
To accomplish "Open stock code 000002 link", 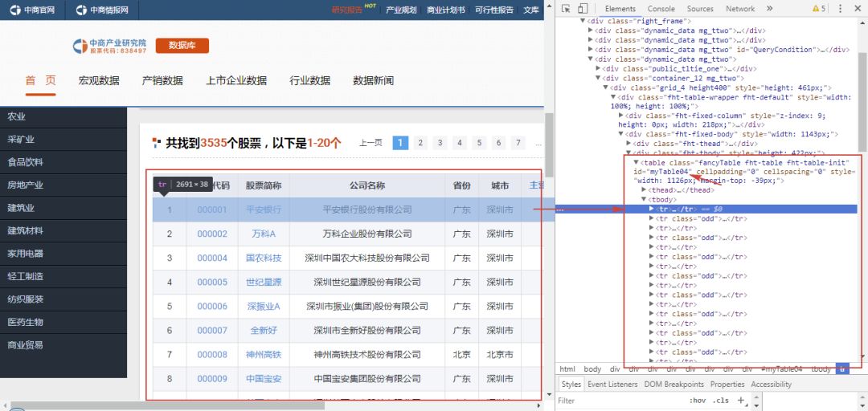I will pyautogui.click(x=212, y=234).
